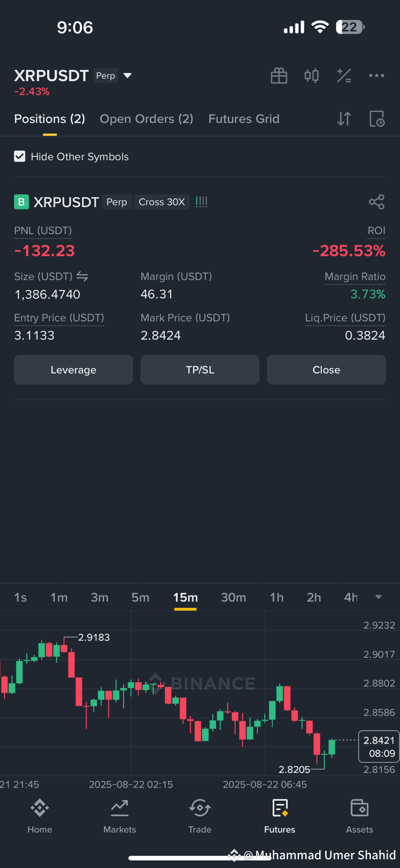Open the Cross 30X margin mode selector
The height and width of the screenshot is (868, 400).
click(162, 202)
